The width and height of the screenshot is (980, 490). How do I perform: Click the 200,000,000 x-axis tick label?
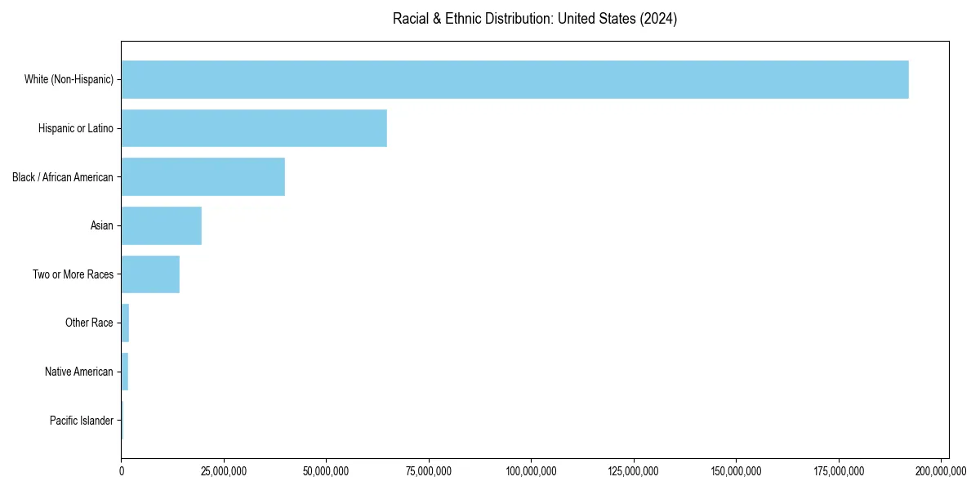click(x=941, y=471)
